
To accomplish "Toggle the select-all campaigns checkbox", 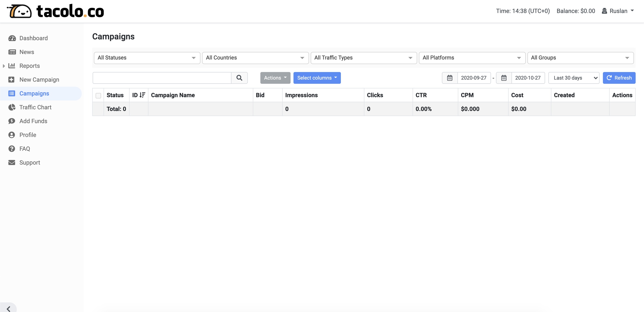I will (98, 95).
